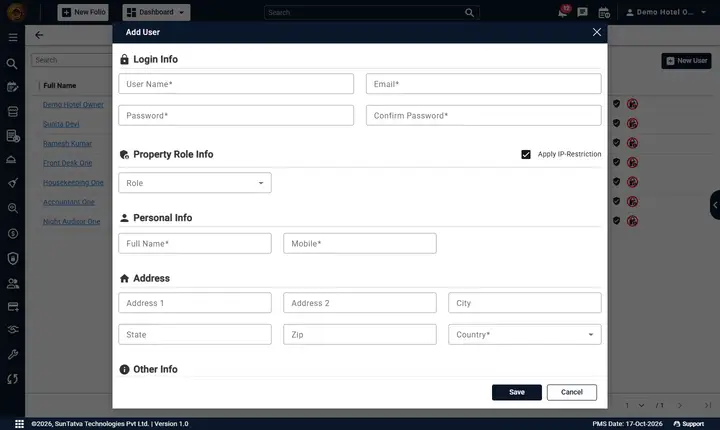Open the sidebar users group icon
The height and width of the screenshot is (430, 720).
pyautogui.click(x=13, y=283)
